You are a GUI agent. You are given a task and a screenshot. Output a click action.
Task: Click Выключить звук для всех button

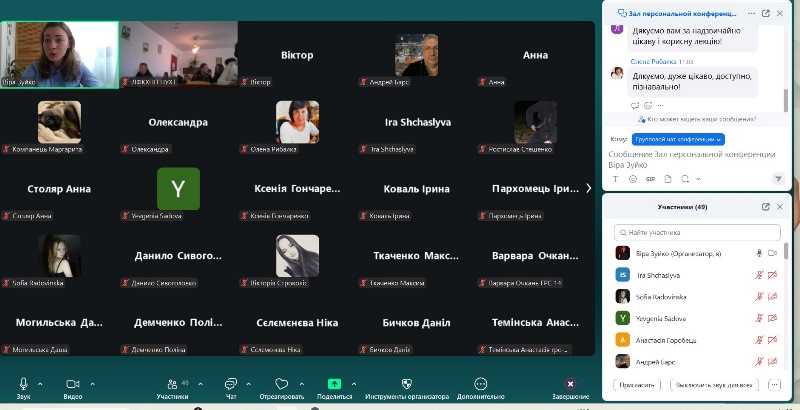(x=714, y=384)
